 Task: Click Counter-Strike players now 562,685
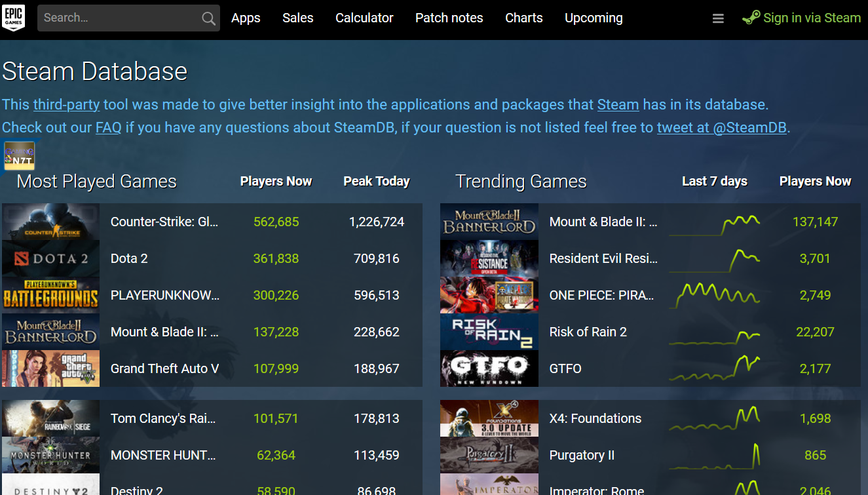coord(276,222)
